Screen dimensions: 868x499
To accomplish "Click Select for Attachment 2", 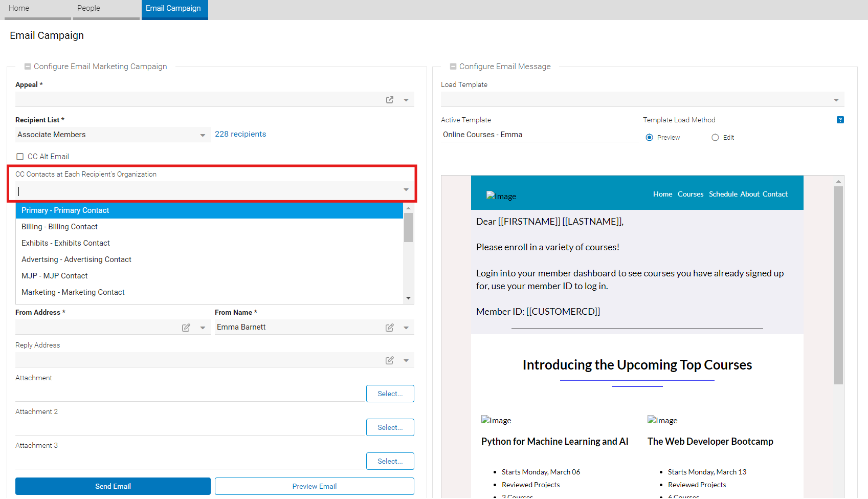I will tap(390, 427).
